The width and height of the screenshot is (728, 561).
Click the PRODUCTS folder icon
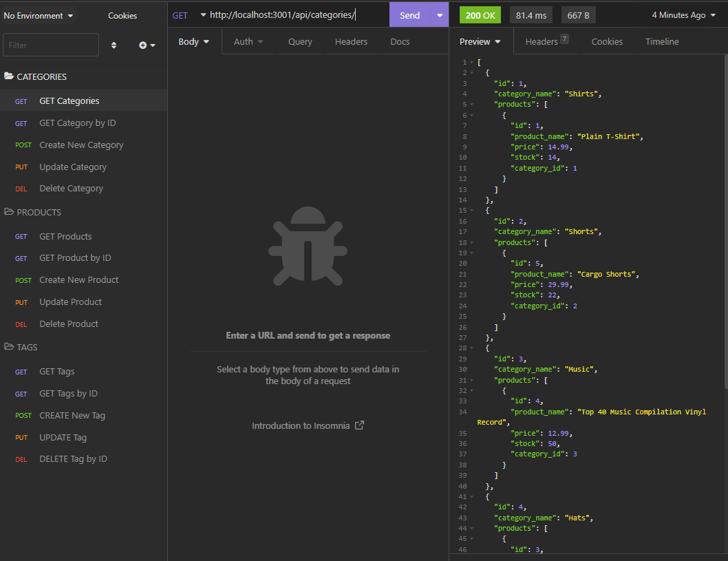[10, 212]
